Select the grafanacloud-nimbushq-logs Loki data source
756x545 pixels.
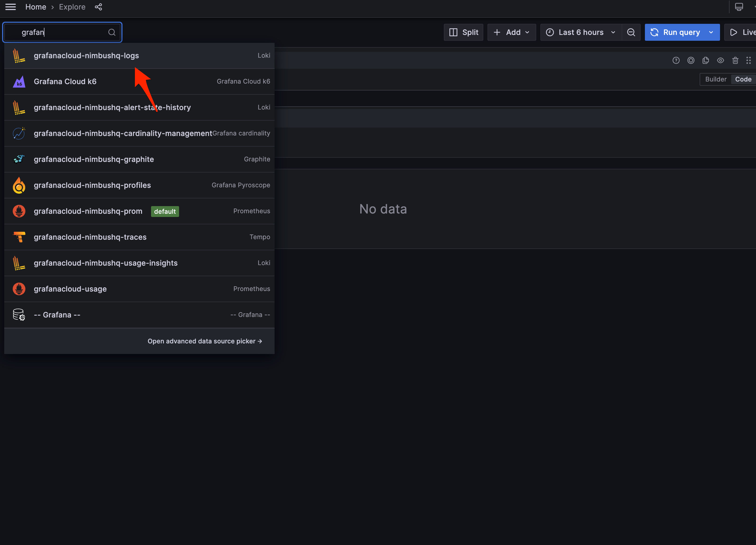86,55
